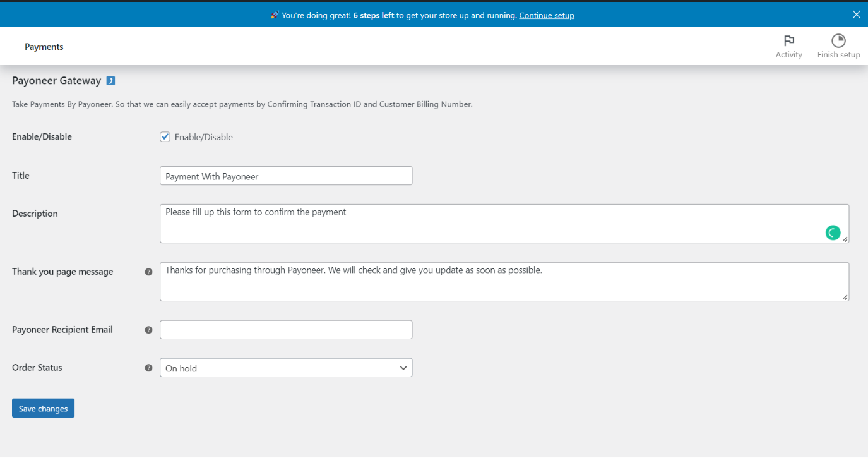
Task: Click the 'Enable/Disable' checkbox label text
Action: pyautogui.click(x=204, y=137)
